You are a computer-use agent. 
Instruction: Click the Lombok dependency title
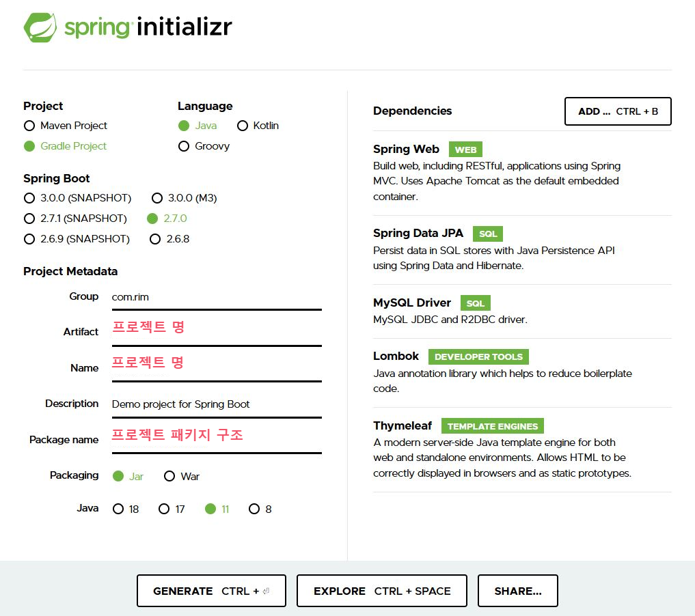pos(396,356)
